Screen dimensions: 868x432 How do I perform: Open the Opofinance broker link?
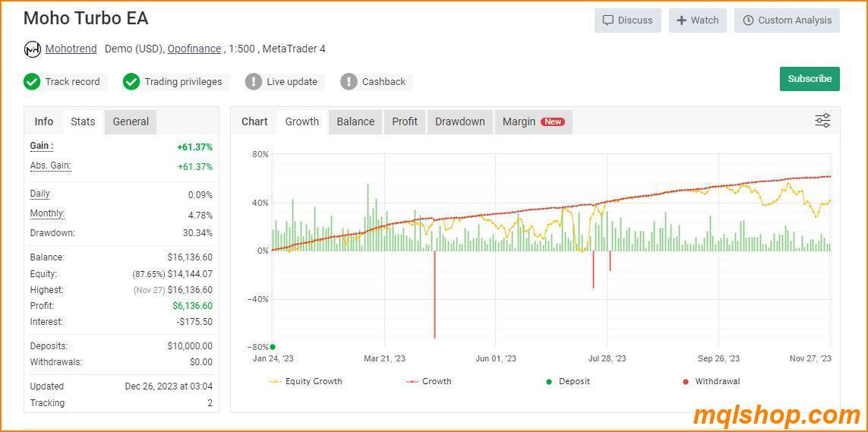194,49
